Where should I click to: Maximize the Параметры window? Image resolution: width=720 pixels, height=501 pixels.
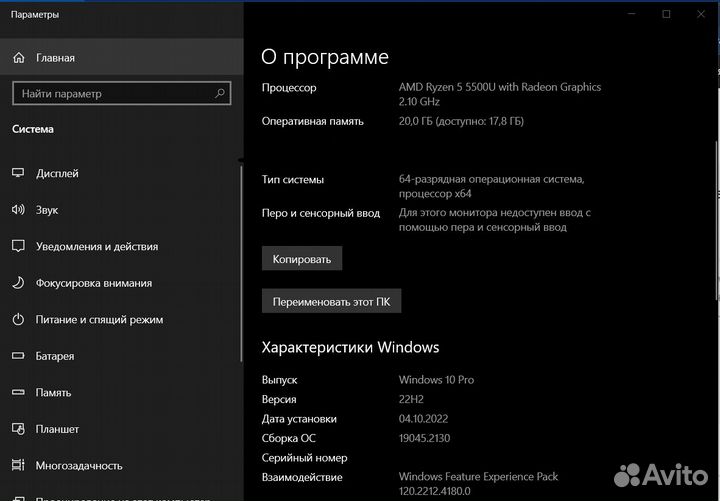click(666, 14)
